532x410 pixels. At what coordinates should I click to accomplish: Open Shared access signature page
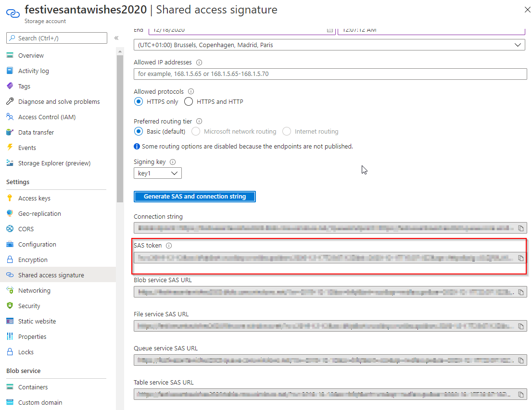click(51, 275)
